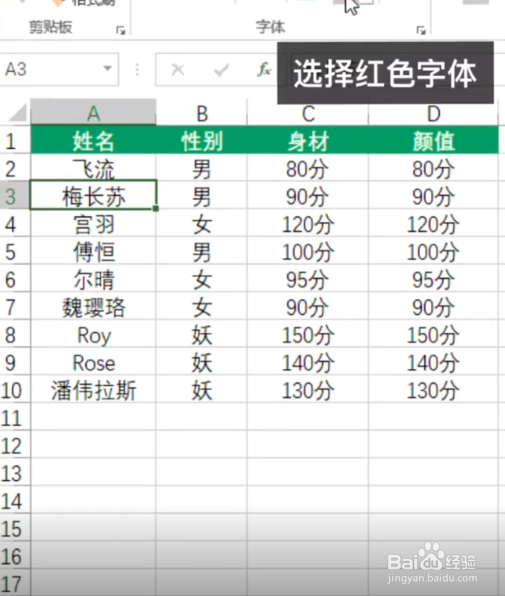
Task: Click 130分 in column C
Action: tap(308, 390)
